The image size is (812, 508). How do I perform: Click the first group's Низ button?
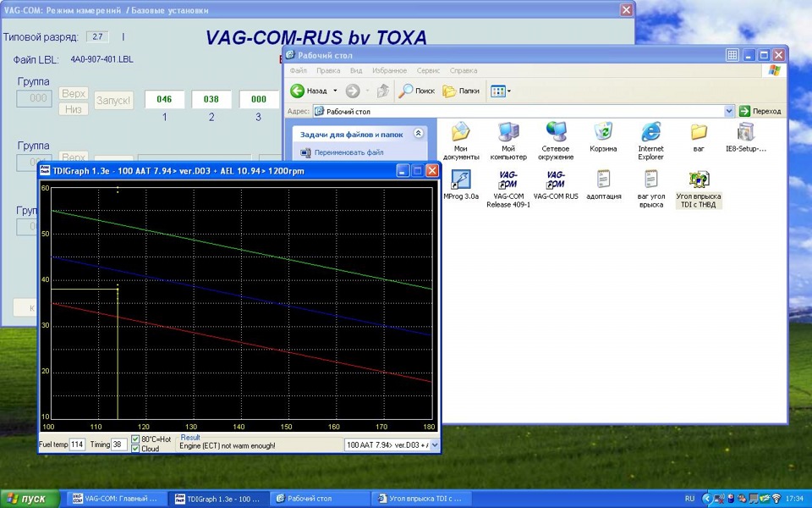coord(74,109)
